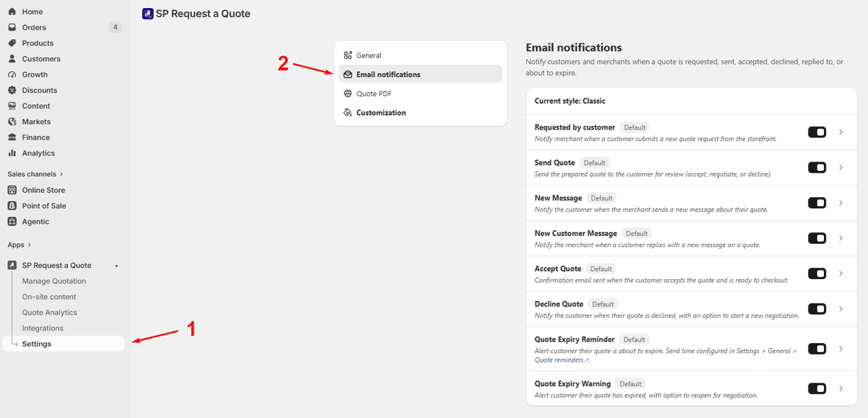This screenshot has width=868, height=418.
Task: Toggle Quote Expiry Warning switch
Action: (817, 389)
